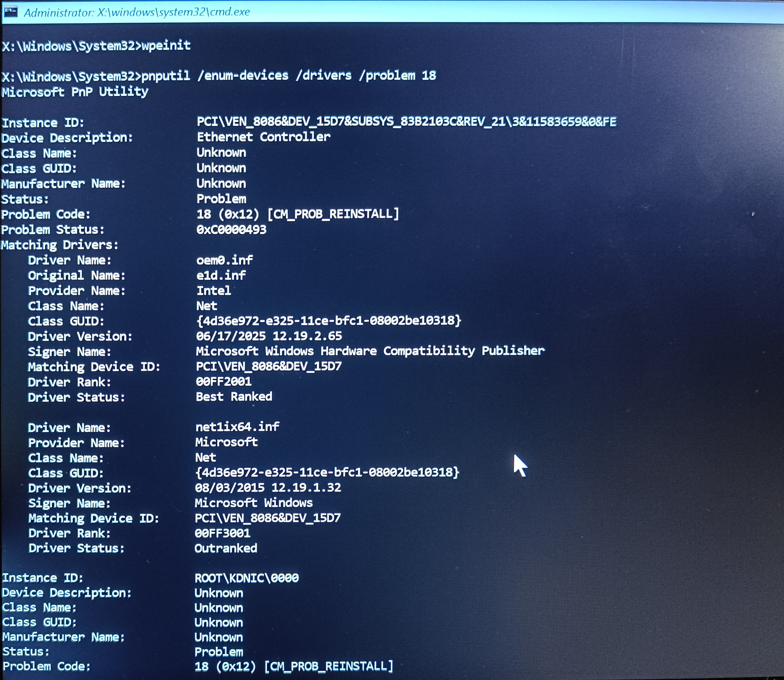Click the Hardware Compatibility Publisher signer name
Viewport: 784px width, 680px height.
370,351
